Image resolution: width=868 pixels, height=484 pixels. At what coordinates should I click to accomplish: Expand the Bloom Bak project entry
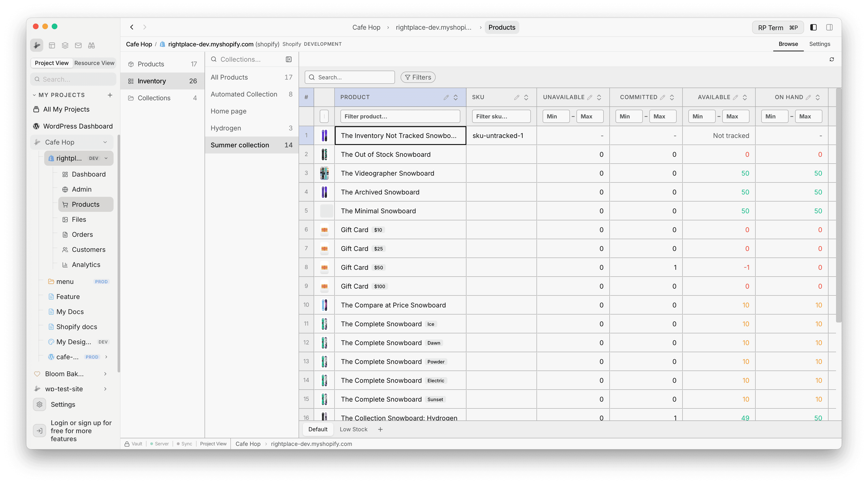tap(106, 374)
